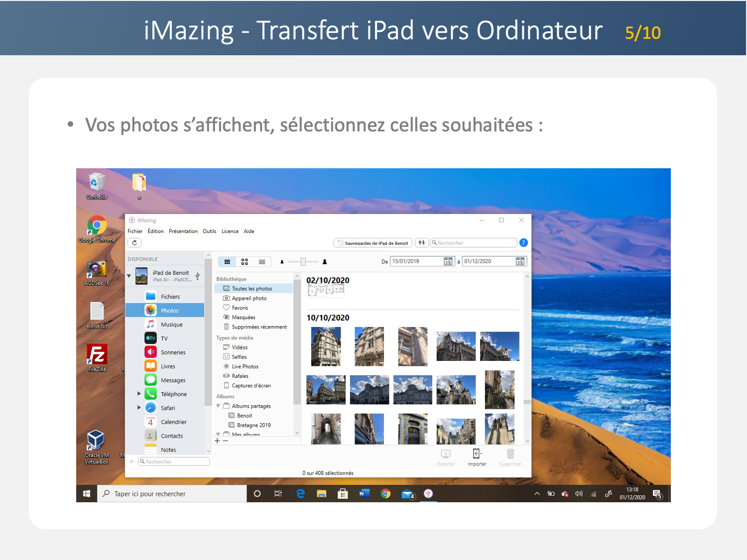Add a new album with the plus icon
This screenshot has height=560, width=747.
[217, 441]
